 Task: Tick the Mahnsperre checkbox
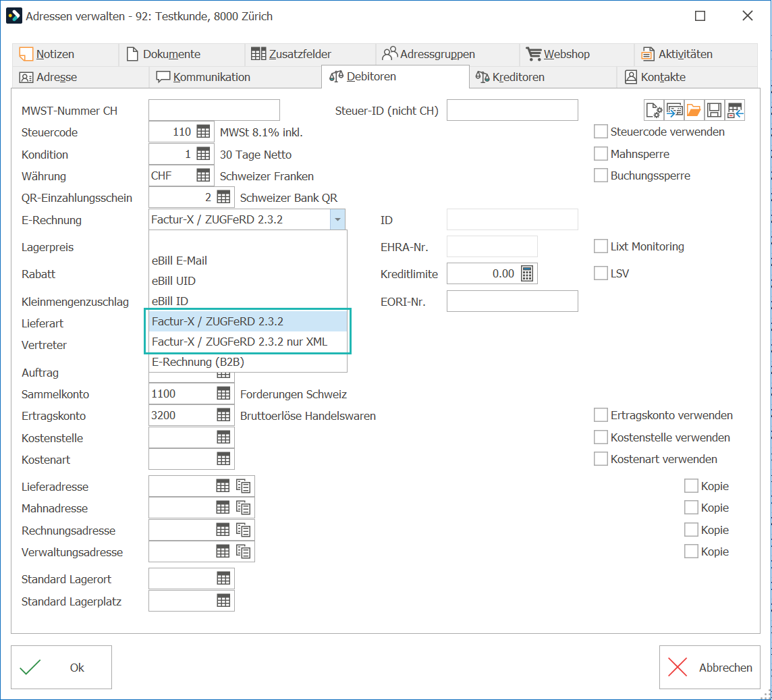(601, 154)
